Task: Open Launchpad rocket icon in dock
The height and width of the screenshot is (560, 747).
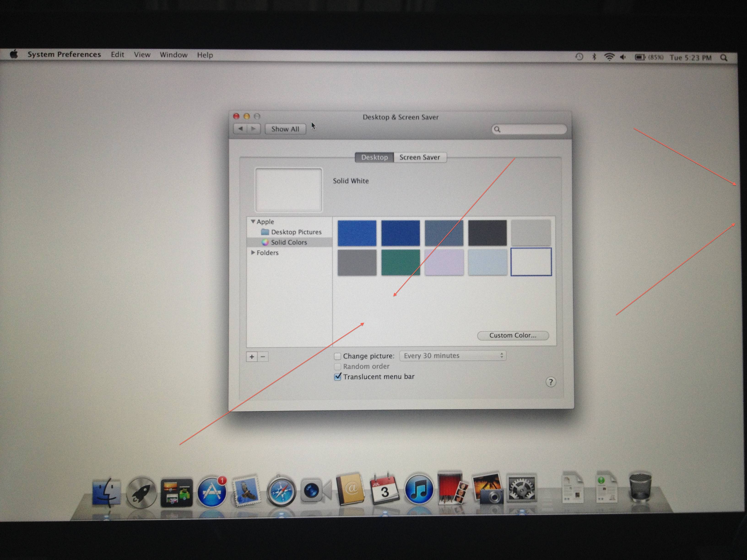Action: [x=141, y=493]
